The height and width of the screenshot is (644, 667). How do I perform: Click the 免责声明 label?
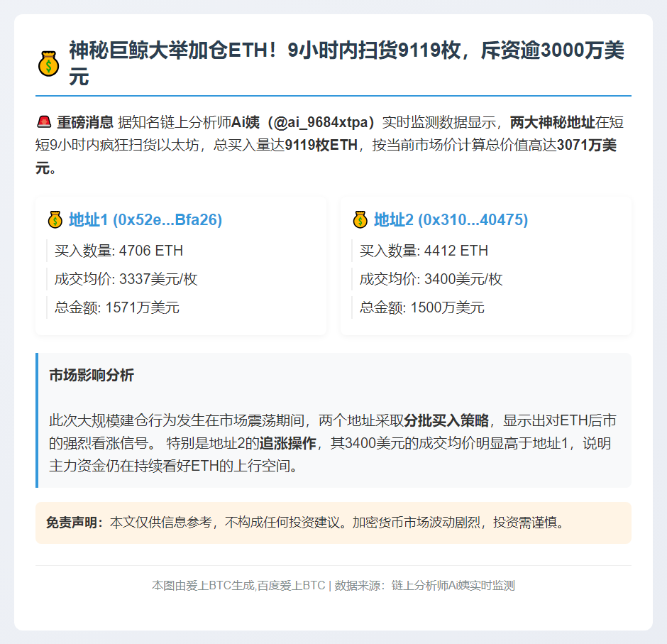click(75, 523)
